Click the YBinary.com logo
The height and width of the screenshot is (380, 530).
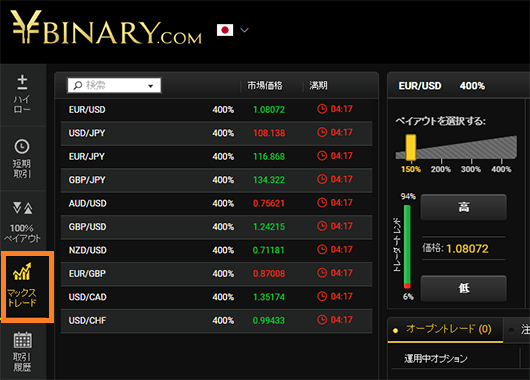coord(106,28)
